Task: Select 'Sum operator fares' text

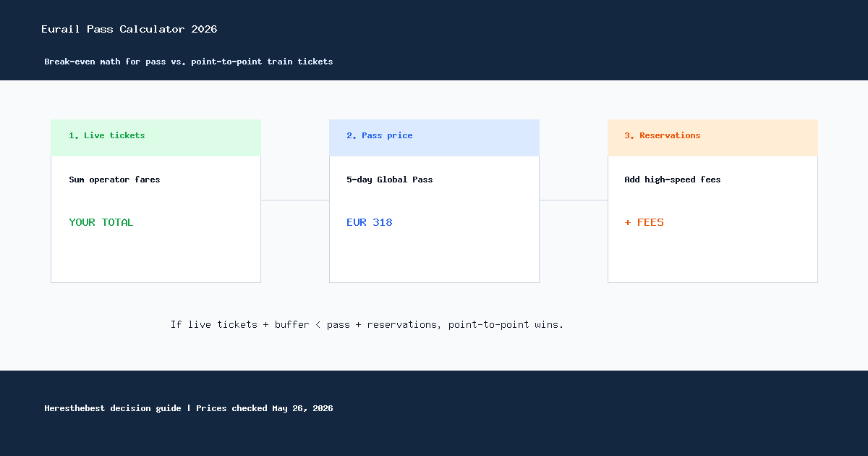Action: (114, 180)
